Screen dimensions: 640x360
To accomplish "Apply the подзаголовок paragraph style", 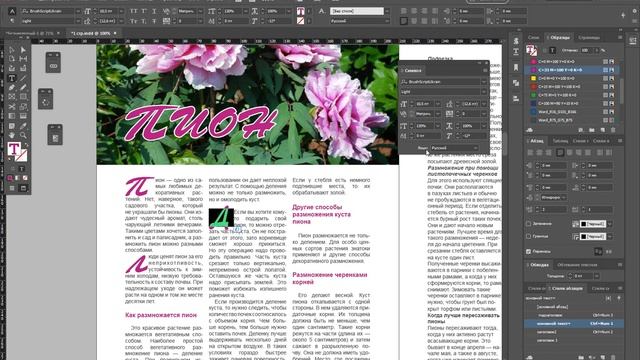I will (x=549, y=315).
